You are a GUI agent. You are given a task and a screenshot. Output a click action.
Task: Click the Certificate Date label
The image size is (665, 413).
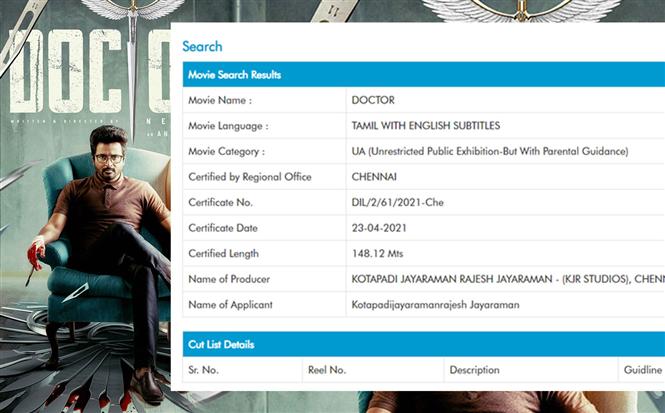pos(223,228)
